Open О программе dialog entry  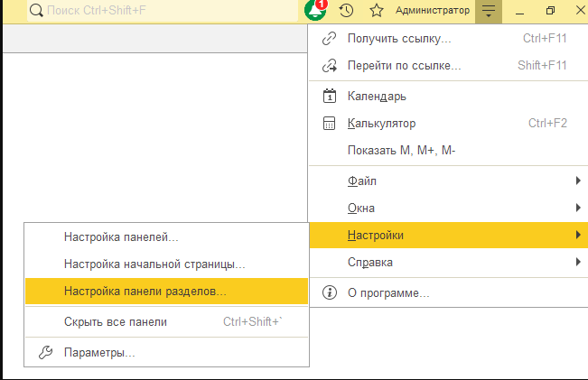pyautogui.click(x=449, y=292)
